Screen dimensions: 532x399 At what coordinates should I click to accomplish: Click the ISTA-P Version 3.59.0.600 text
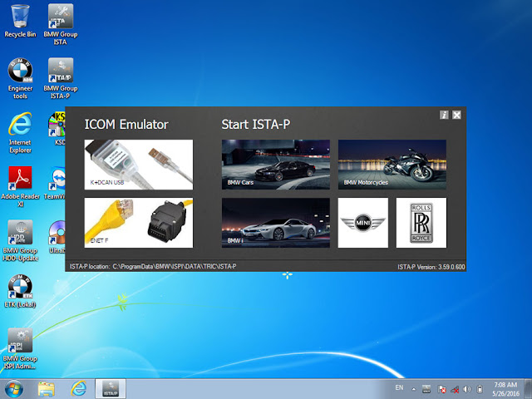click(431, 267)
